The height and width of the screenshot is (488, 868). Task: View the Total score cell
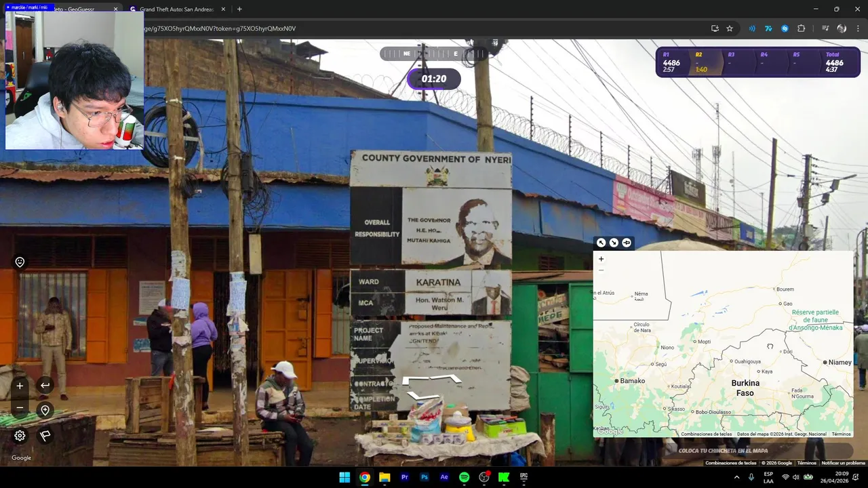tap(838, 62)
